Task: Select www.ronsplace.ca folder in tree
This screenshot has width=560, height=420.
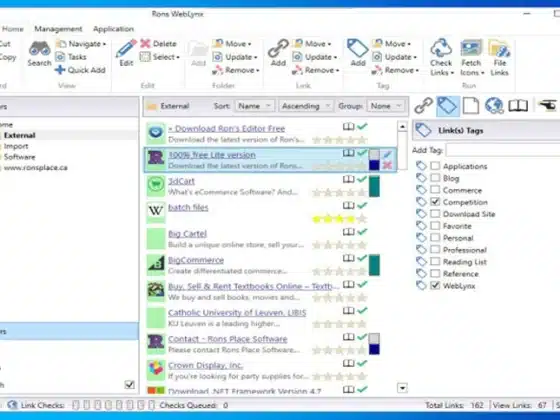Action: [35, 168]
